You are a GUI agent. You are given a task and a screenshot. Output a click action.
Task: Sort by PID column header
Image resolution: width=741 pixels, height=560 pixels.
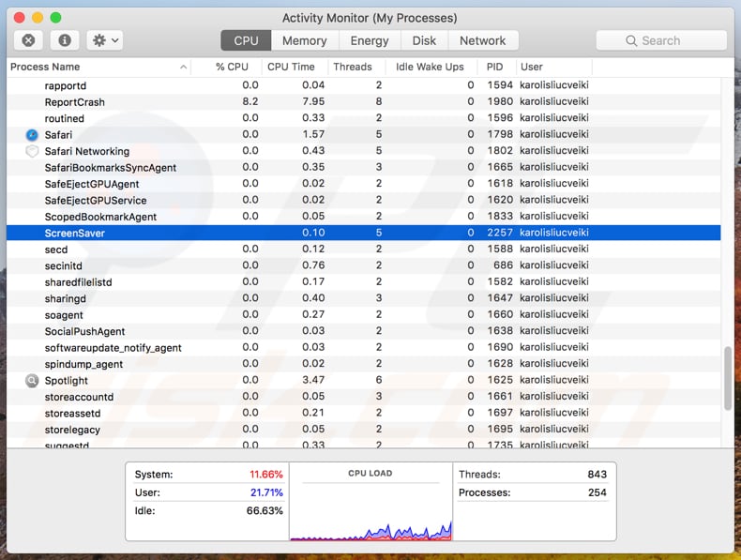pyautogui.click(x=495, y=67)
